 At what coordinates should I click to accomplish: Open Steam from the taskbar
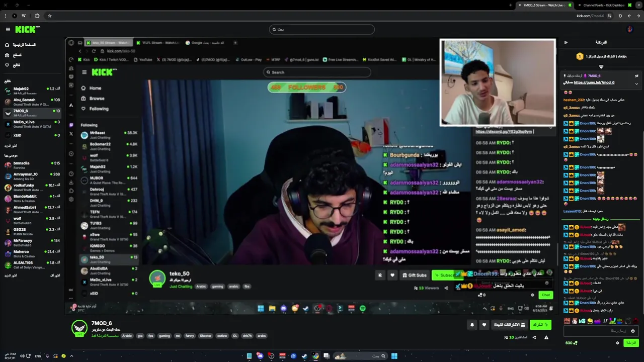pyautogui.click(x=304, y=356)
